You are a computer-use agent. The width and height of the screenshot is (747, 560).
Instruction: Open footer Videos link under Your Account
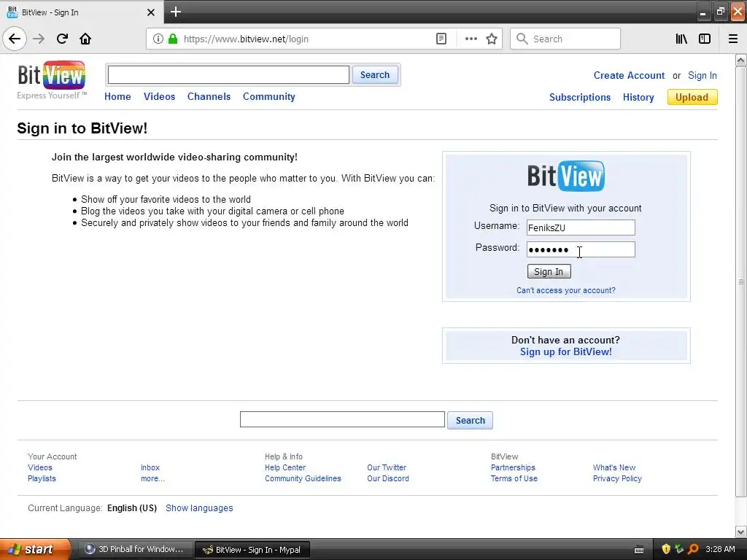click(x=40, y=467)
